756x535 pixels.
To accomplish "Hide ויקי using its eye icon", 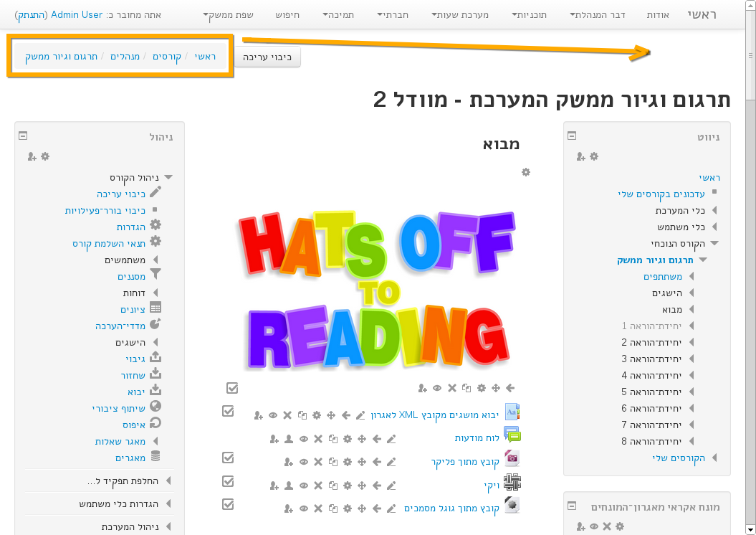I will point(304,486).
